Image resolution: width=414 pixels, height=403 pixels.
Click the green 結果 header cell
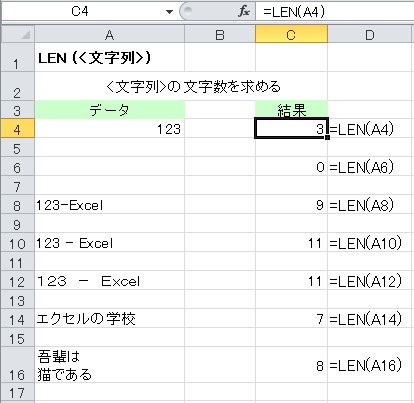tap(291, 110)
